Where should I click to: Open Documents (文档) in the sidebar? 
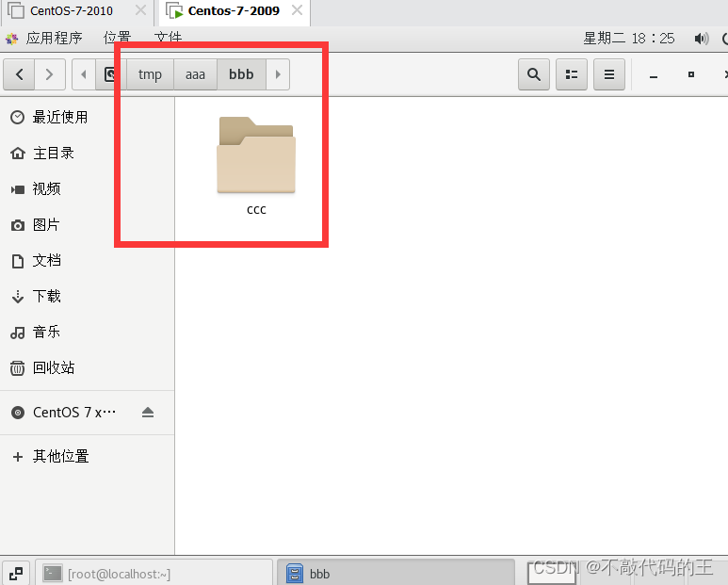(88, 260)
